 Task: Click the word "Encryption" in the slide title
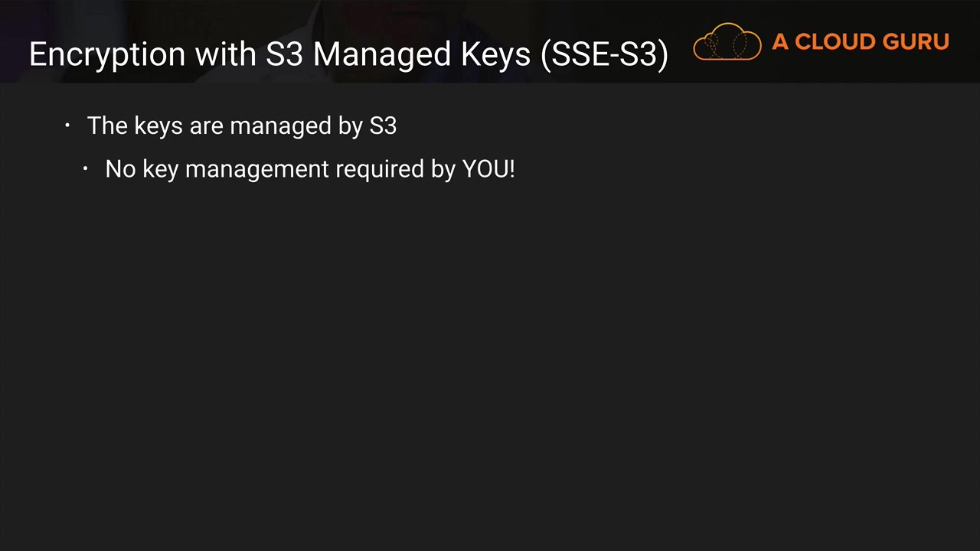[107, 55]
